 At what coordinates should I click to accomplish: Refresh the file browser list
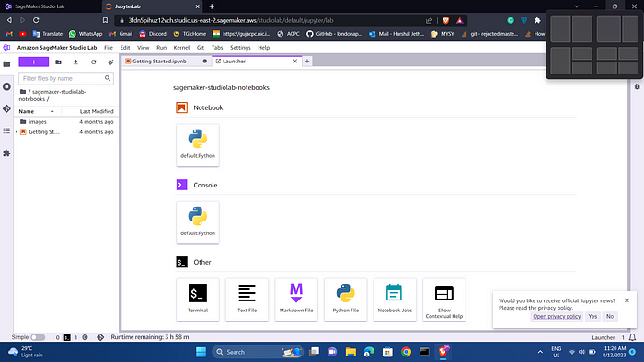point(93,62)
